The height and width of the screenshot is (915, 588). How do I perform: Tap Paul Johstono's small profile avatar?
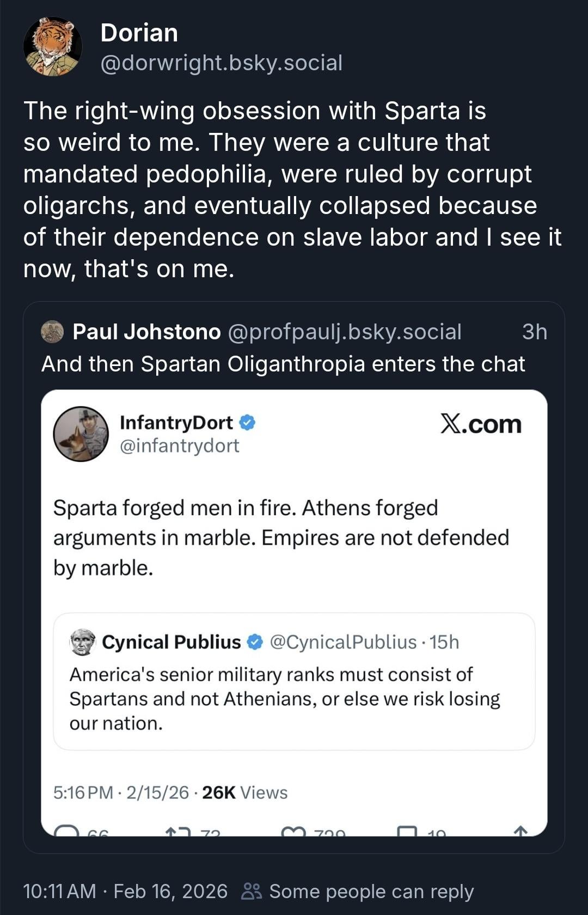(53, 332)
